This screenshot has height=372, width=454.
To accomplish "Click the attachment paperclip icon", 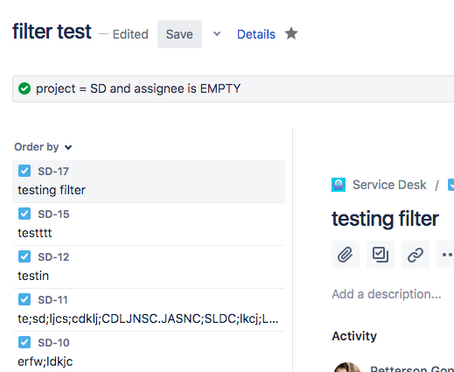I will [x=345, y=255].
